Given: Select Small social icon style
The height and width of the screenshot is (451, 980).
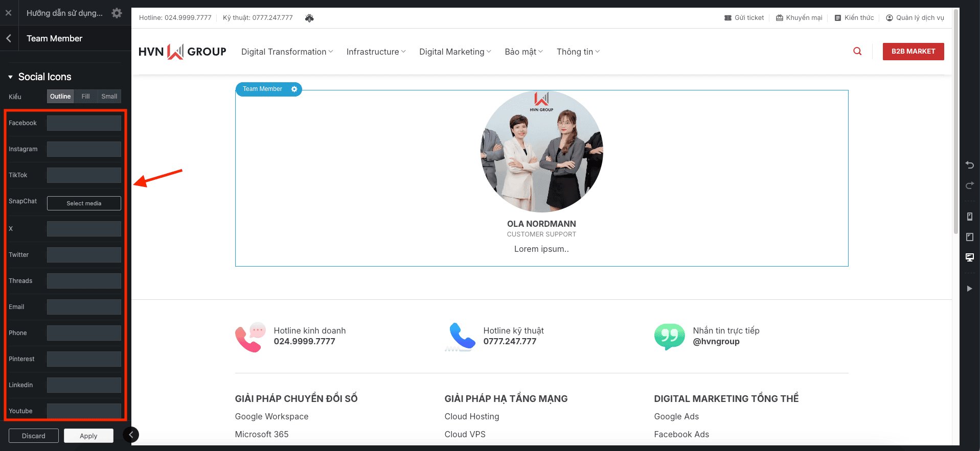Looking at the screenshot, I should 109,97.
